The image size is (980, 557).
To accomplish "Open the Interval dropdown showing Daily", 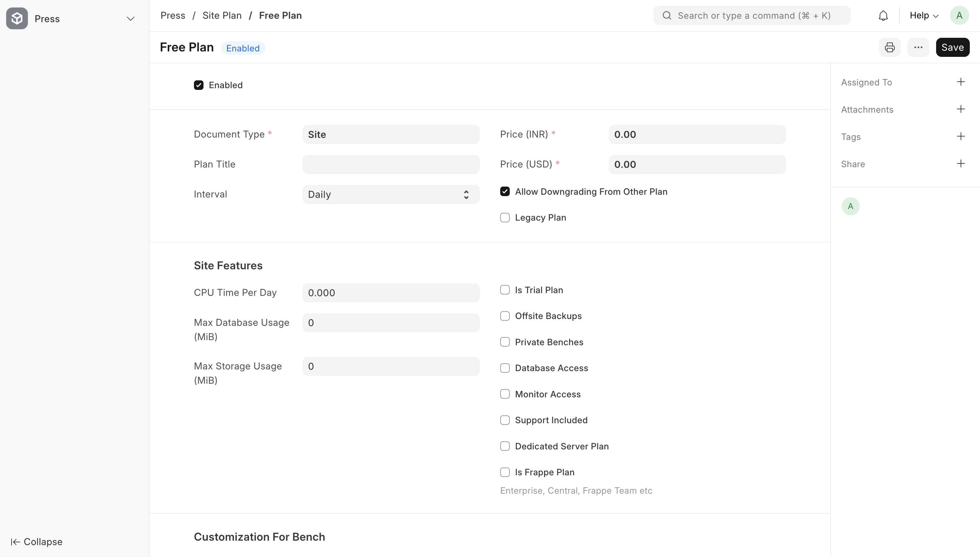I will 390,194.
